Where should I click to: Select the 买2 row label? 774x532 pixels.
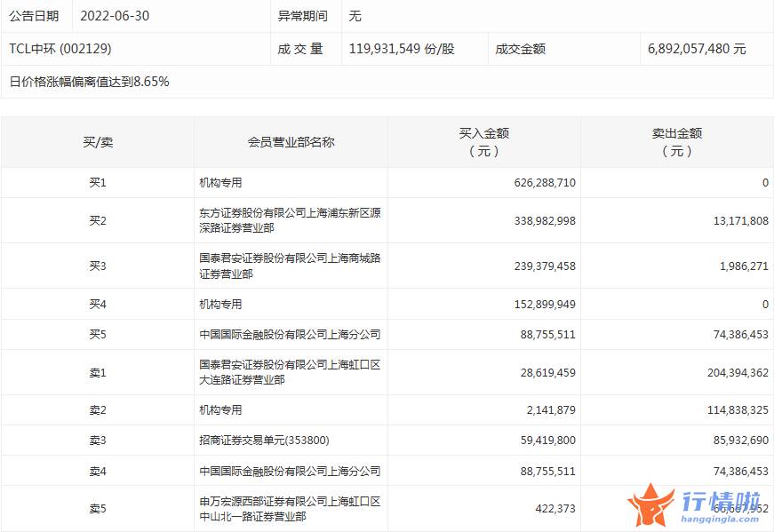(x=98, y=220)
